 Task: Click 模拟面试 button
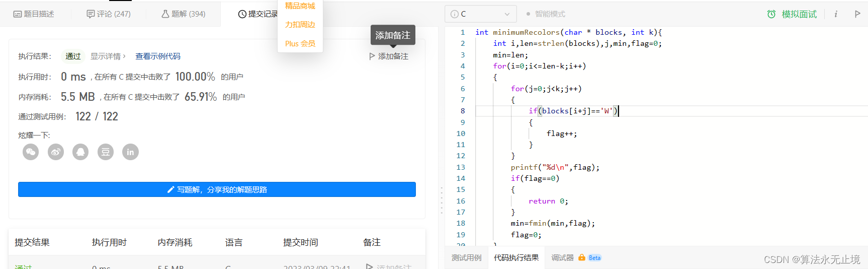[799, 14]
